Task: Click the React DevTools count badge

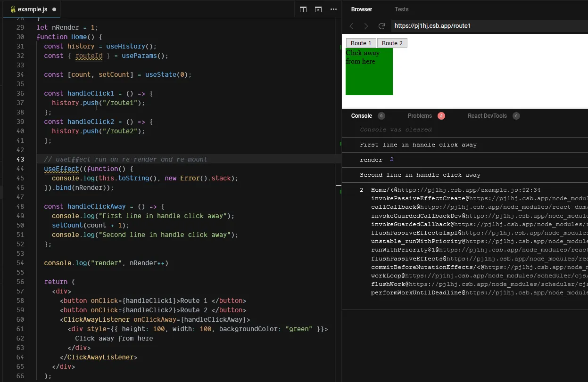Action: pyautogui.click(x=516, y=116)
